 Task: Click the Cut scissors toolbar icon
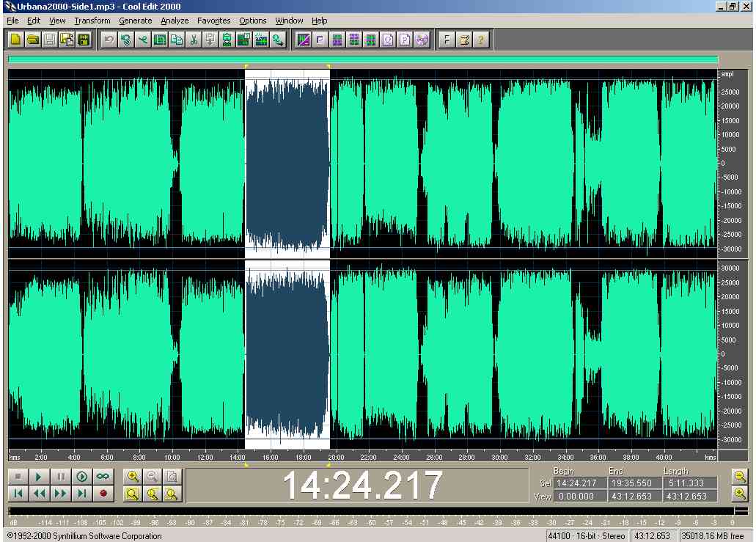coord(194,40)
